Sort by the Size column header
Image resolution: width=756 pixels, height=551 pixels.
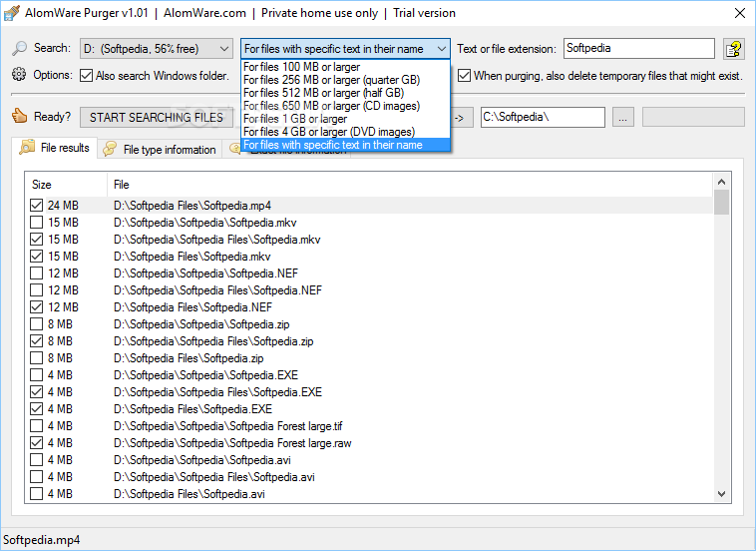(x=66, y=185)
